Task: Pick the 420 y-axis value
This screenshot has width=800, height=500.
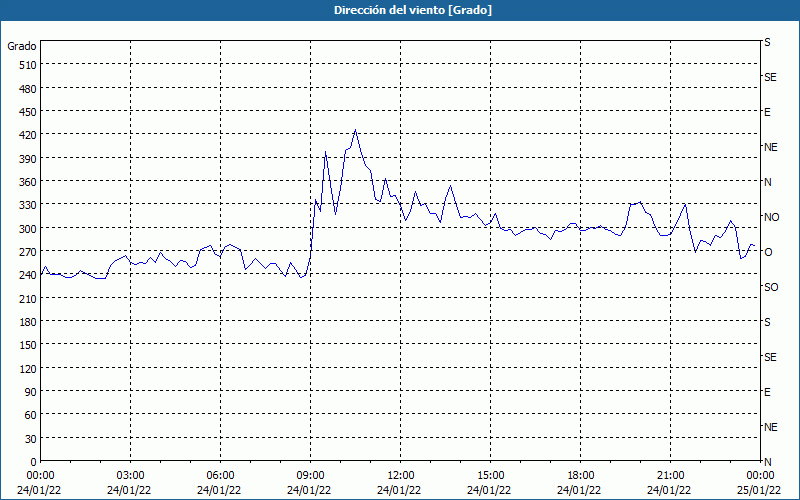Action: coord(28,135)
